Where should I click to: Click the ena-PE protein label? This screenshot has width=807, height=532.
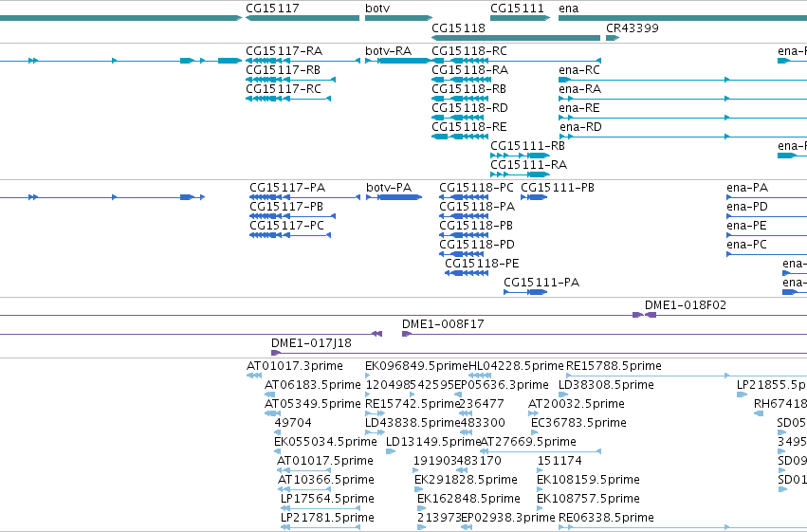(x=747, y=226)
